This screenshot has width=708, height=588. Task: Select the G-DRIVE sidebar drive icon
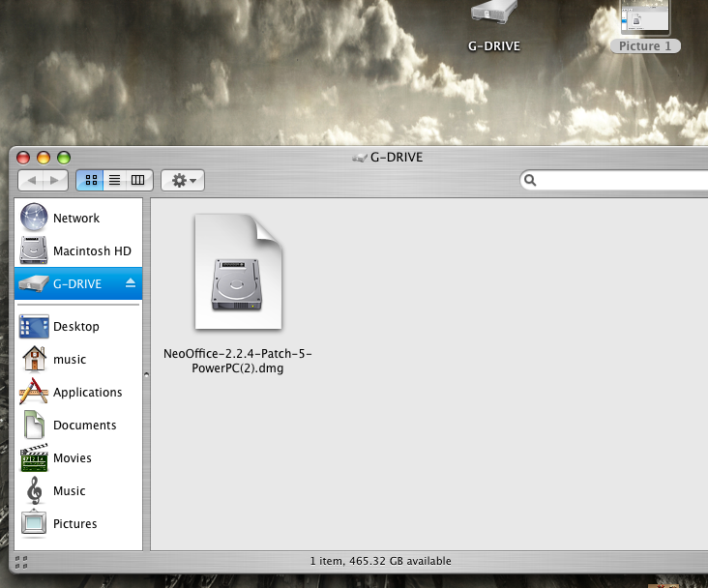34,283
